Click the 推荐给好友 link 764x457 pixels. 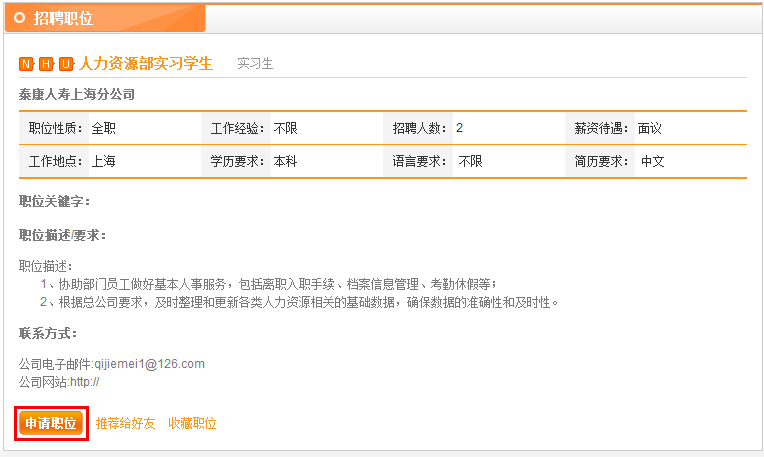126,424
